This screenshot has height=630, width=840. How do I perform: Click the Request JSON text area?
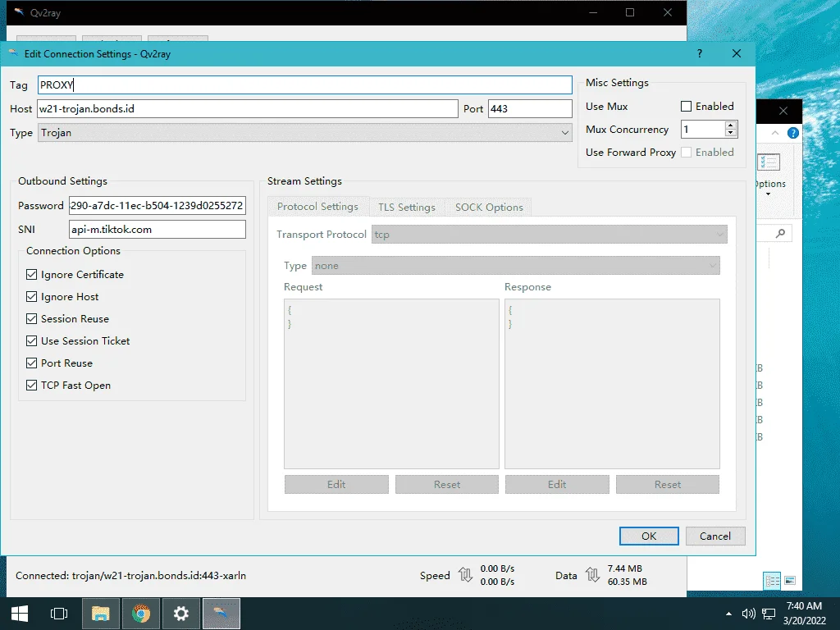[x=391, y=384]
